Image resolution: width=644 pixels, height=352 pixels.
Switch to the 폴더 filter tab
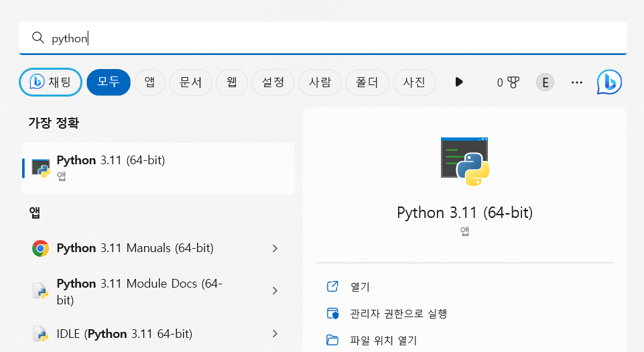pyautogui.click(x=367, y=82)
